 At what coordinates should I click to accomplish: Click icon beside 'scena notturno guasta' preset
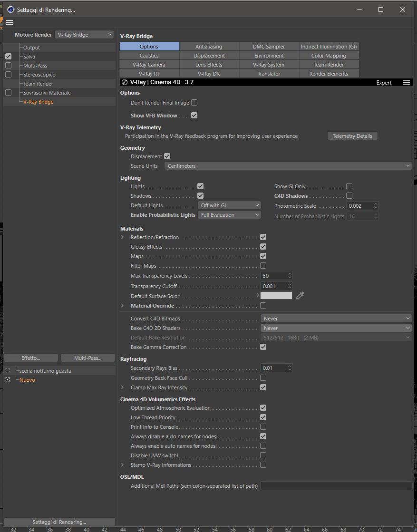pyautogui.click(x=8, y=371)
